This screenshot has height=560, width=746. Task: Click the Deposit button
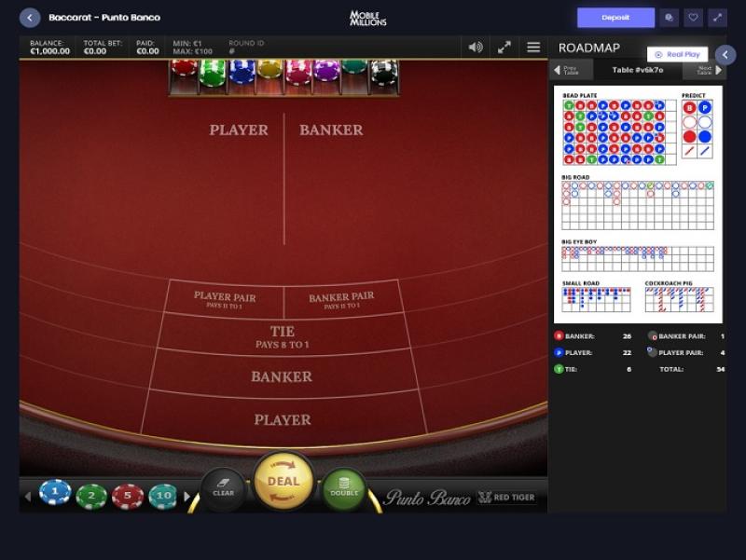tap(615, 18)
